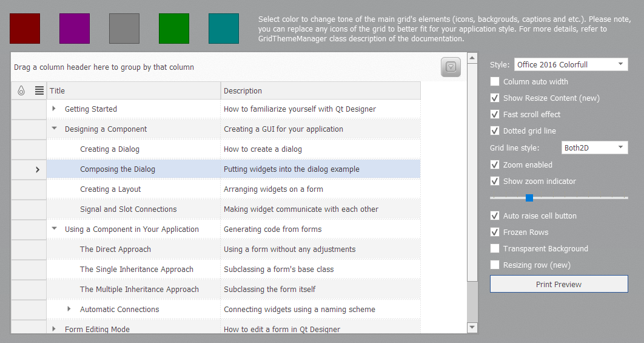Open the column chooser lines icon
Viewport: 644px width, 343px height.
[x=39, y=90]
